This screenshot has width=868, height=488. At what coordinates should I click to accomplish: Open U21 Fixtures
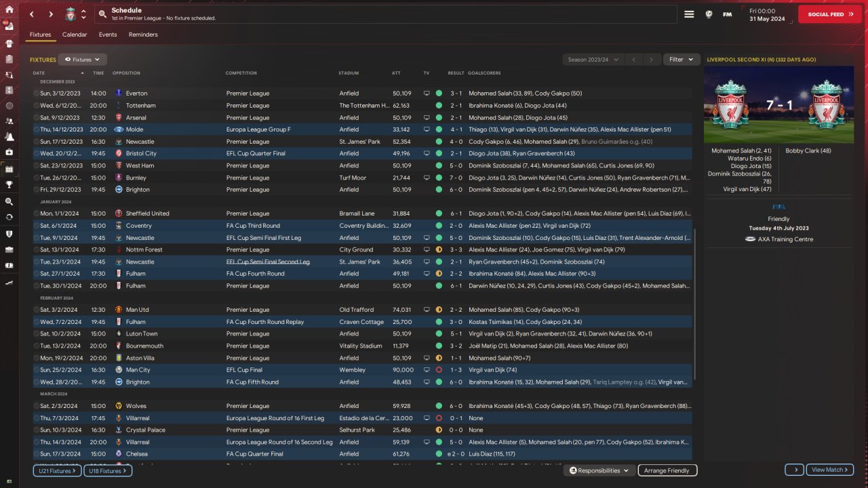[x=57, y=470]
